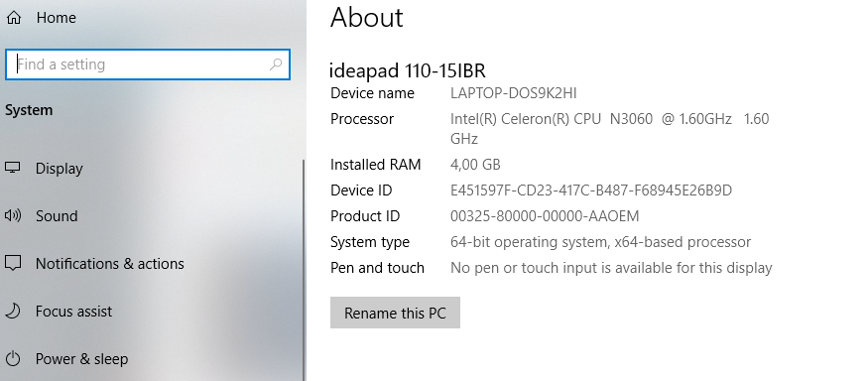Select Display in the sidebar
This screenshot has height=381, width=868.
click(60, 169)
